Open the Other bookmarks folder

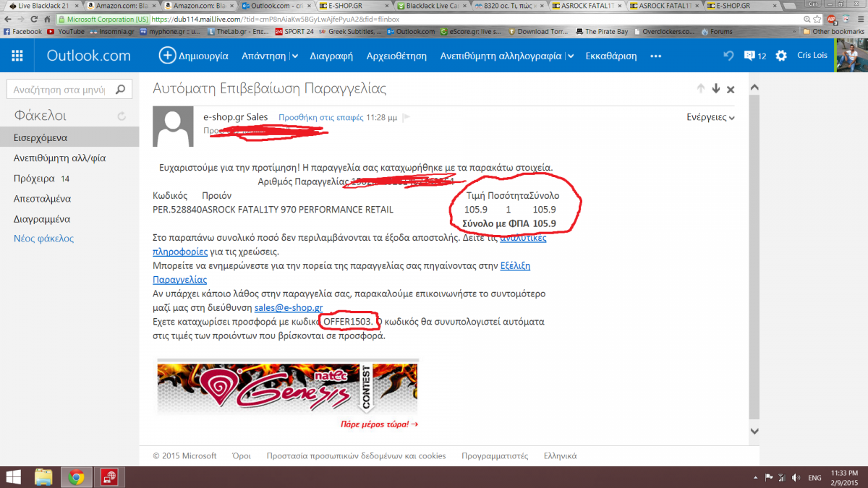click(x=834, y=32)
